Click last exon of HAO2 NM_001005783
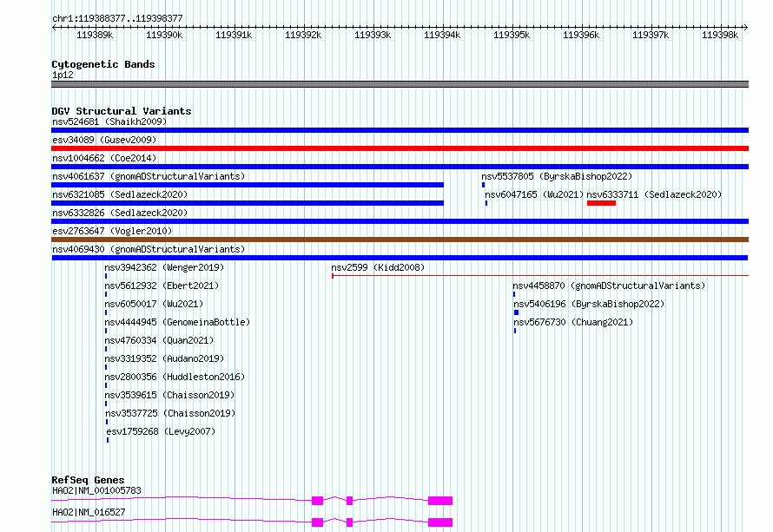 click(x=440, y=501)
